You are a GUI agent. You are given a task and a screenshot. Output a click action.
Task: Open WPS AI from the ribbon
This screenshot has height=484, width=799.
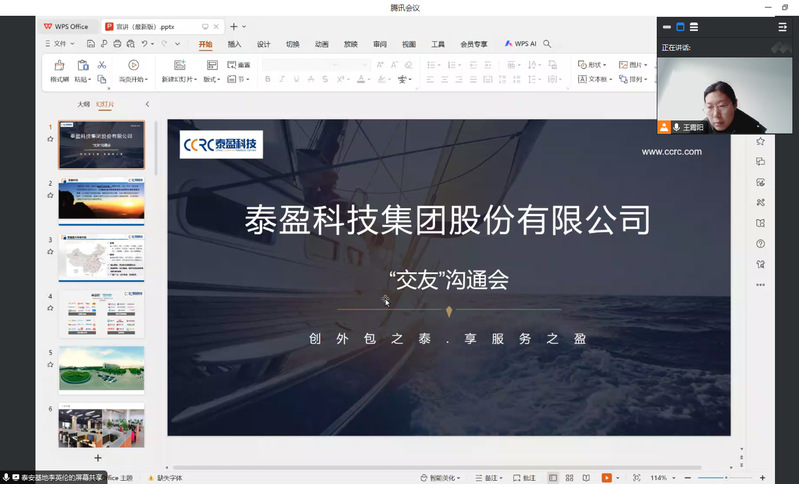521,44
